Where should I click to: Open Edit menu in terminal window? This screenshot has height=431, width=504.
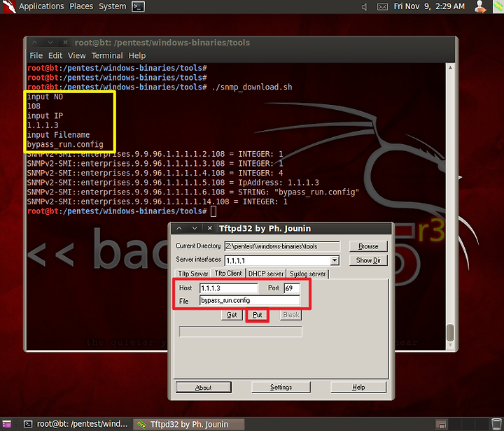(x=55, y=55)
